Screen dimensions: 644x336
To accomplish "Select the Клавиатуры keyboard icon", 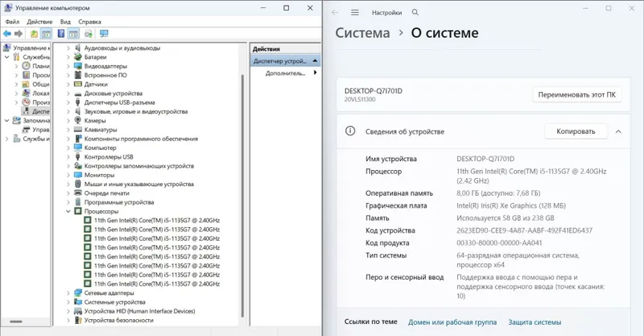I will point(78,130).
